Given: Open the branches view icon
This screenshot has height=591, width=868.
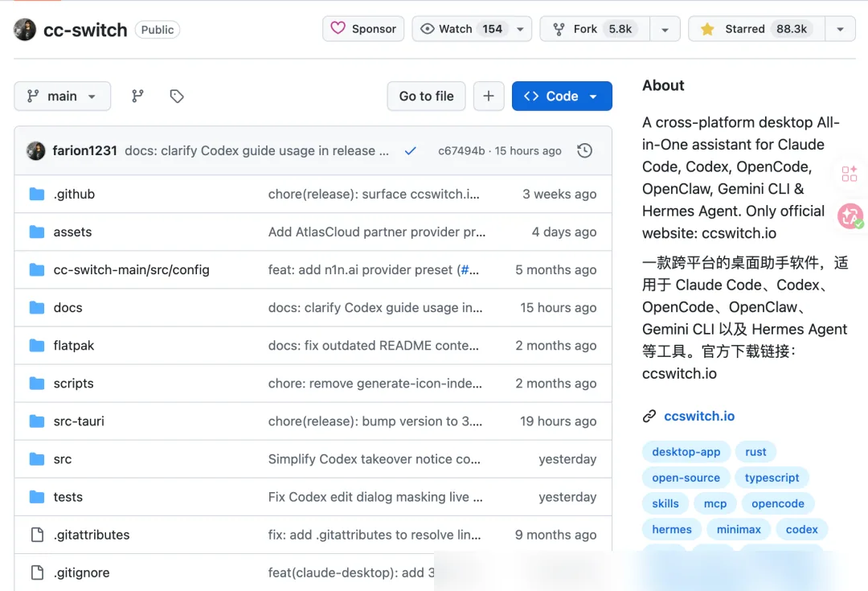Looking at the screenshot, I should (x=137, y=96).
